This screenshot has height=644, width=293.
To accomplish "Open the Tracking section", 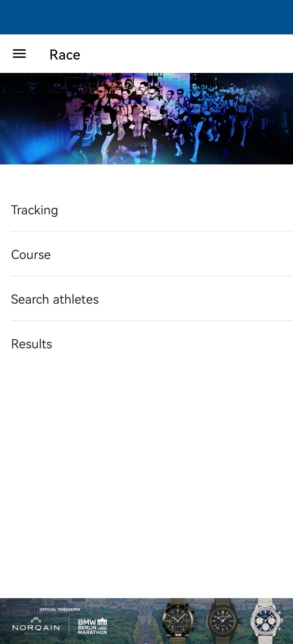I will pos(34,210).
